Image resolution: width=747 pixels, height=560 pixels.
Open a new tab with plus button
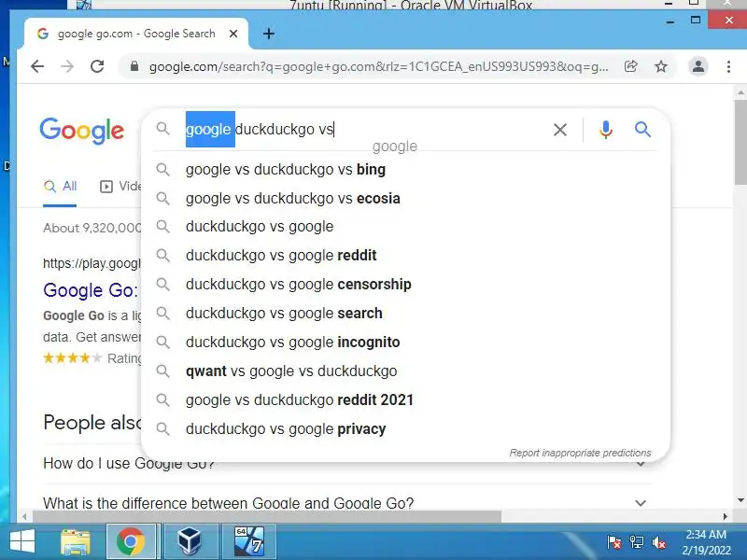(269, 34)
